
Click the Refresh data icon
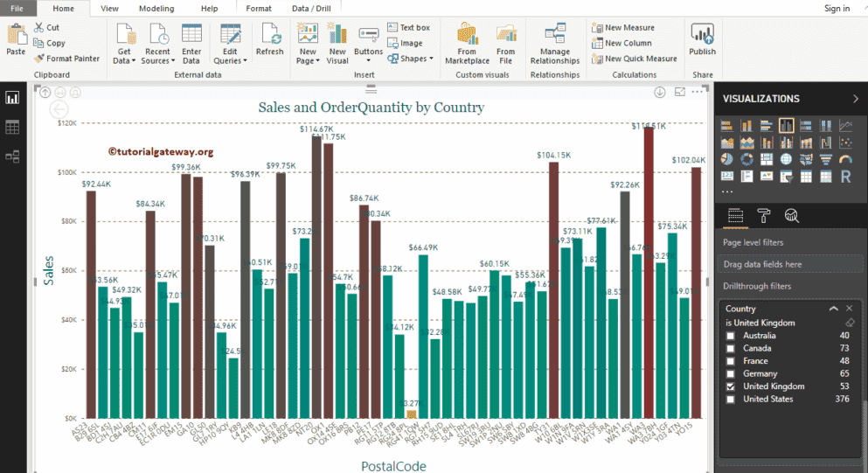click(269, 40)
